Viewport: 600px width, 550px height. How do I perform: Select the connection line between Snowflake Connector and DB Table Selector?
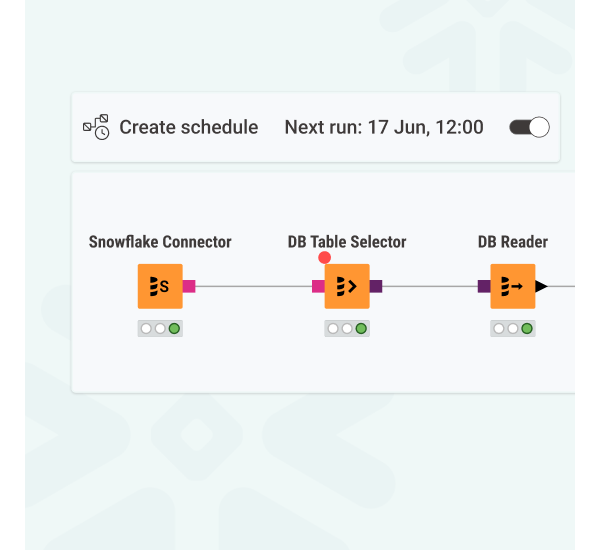[x=253, y=286]
